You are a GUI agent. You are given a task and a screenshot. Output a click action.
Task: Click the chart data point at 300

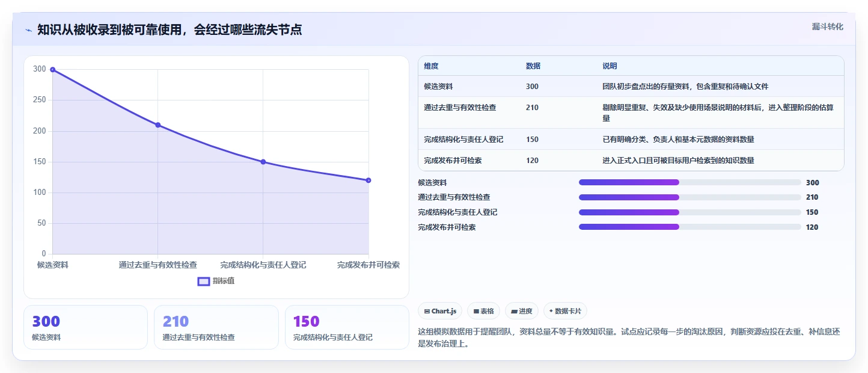pos(53,70)
